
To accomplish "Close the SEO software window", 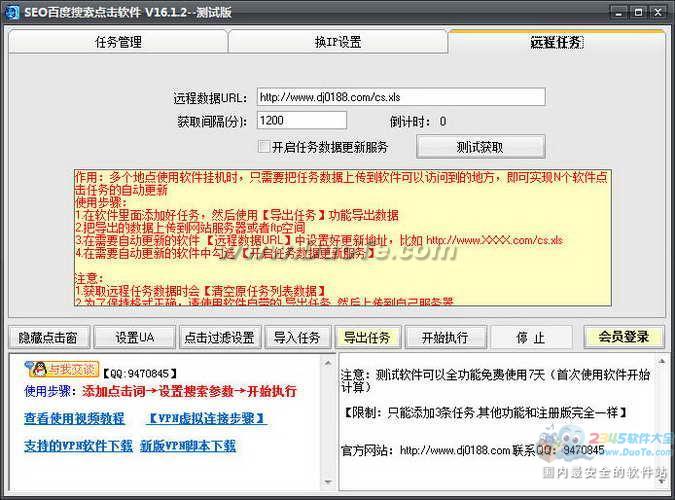I will (658, 12).
